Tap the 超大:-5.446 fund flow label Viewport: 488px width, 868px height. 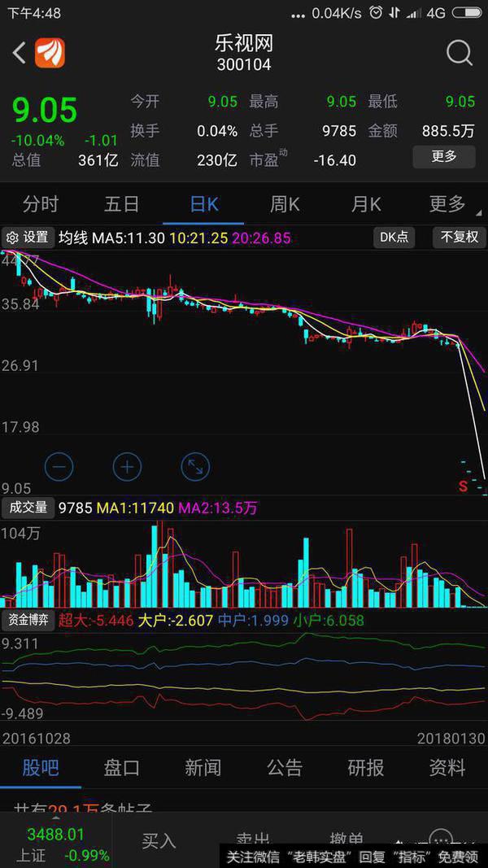(x=96, y=621)
